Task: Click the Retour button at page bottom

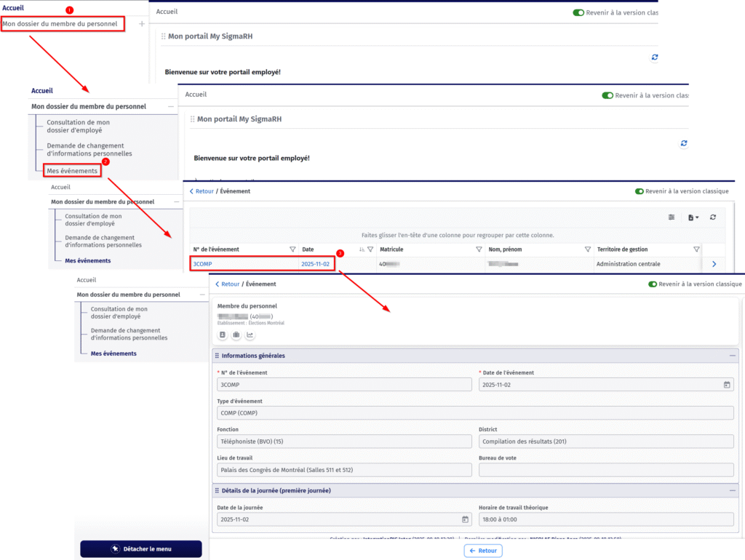Action: [482, 551]
